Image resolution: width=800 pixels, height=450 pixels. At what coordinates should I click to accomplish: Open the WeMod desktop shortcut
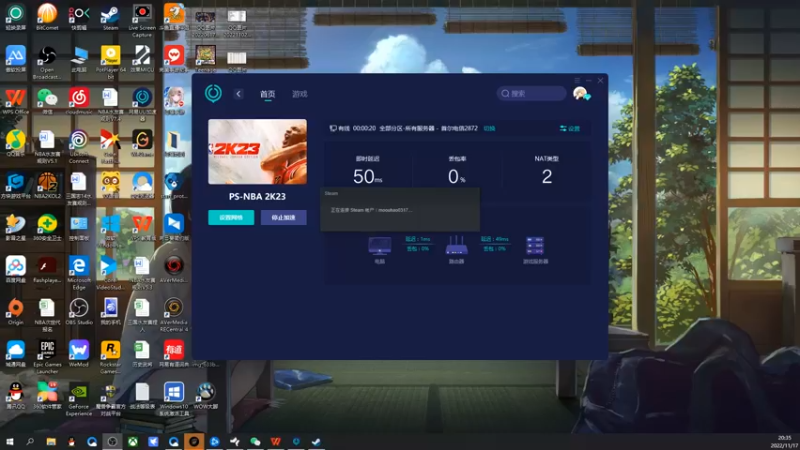tap(79, 354)
